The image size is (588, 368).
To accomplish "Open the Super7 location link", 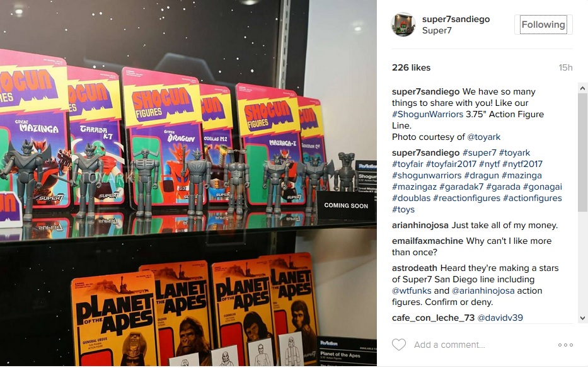I will [437, 30].
